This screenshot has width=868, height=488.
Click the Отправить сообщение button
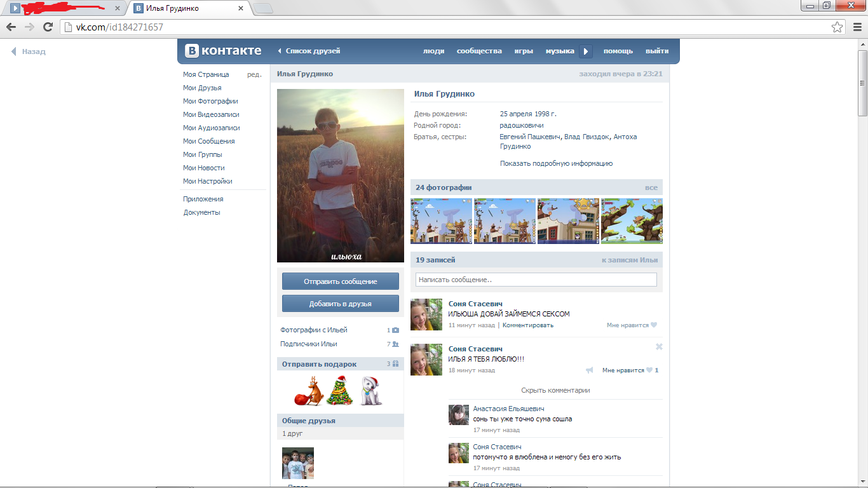click(341, 281)
